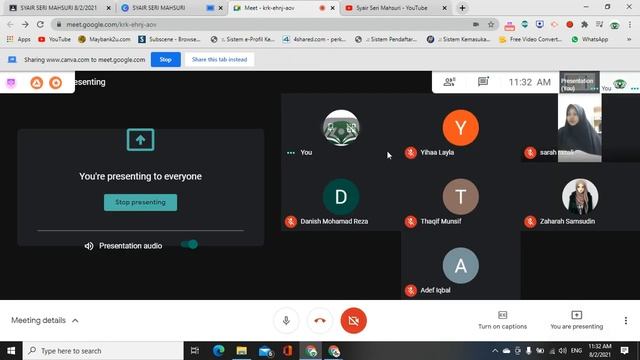The image size is (640, 360).
Task: Expand Meeting details
Action: point(44,320)
